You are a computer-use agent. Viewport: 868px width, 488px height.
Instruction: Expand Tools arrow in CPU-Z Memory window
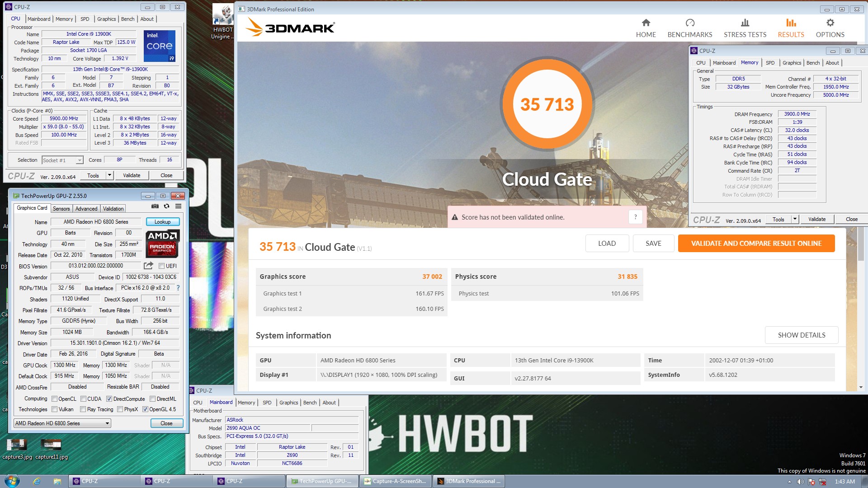click(795, 219)
